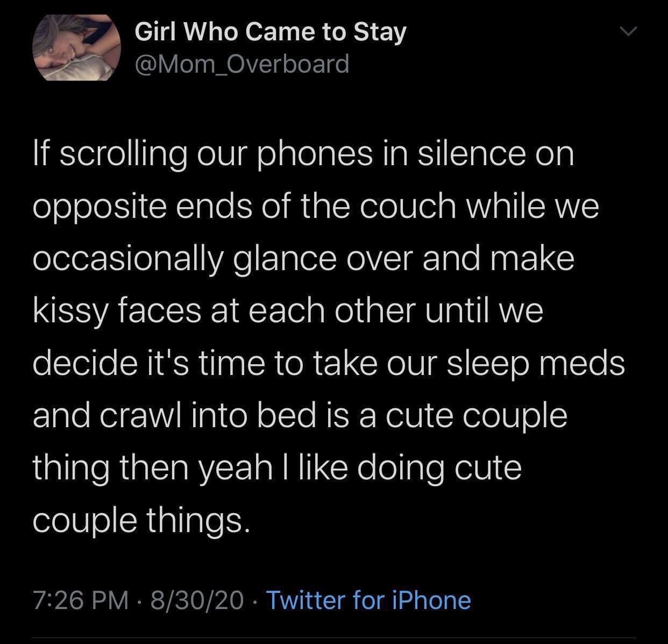
Task: Select the 8/30/20 date text
Action: tap(197, 600)
